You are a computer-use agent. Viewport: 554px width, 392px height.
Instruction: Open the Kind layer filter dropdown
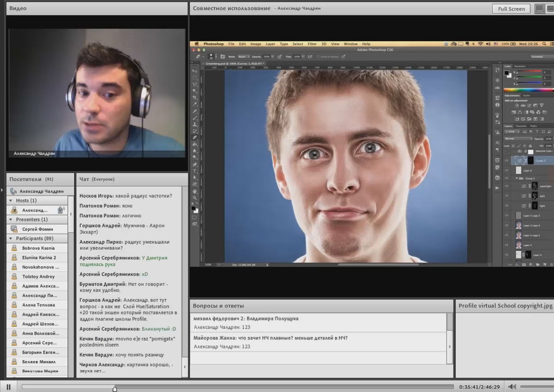click(512, 131)
